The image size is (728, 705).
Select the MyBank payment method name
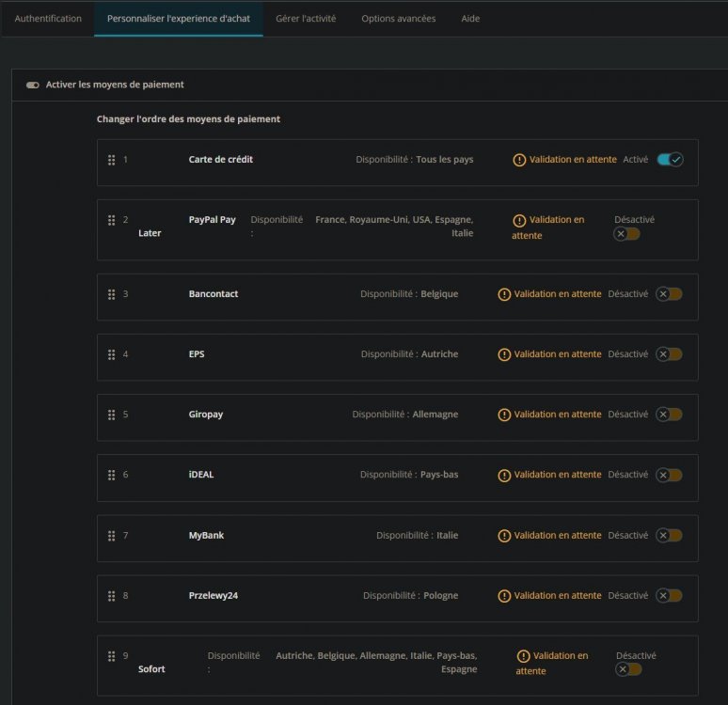coord(206,536)
